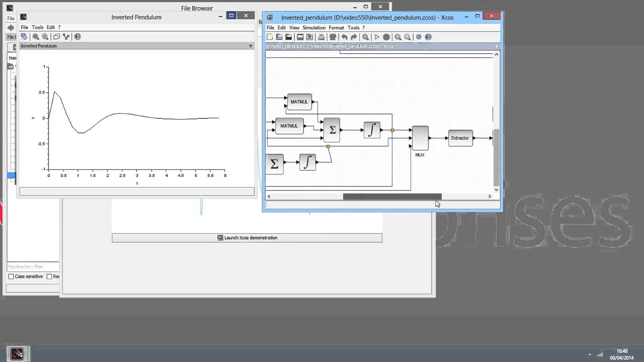Select the Extractor block
Image resolution: width=644 pixels, height=362 pixels.
[x=460, y=138]
